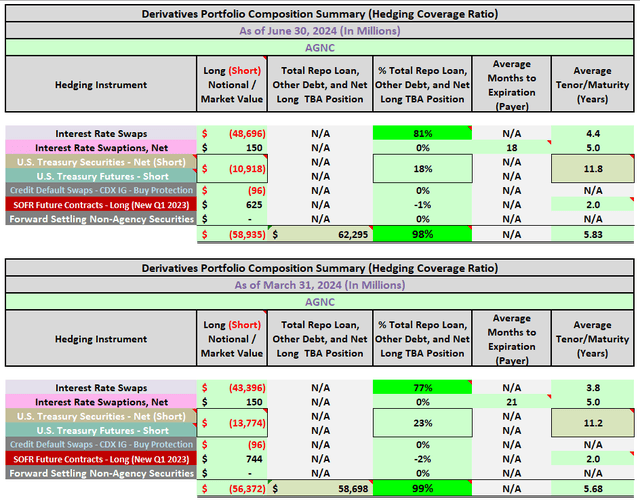Click the 62,295 total repo loan cell
This screenshot has width=640, height=501.
[x=320, y=234]
